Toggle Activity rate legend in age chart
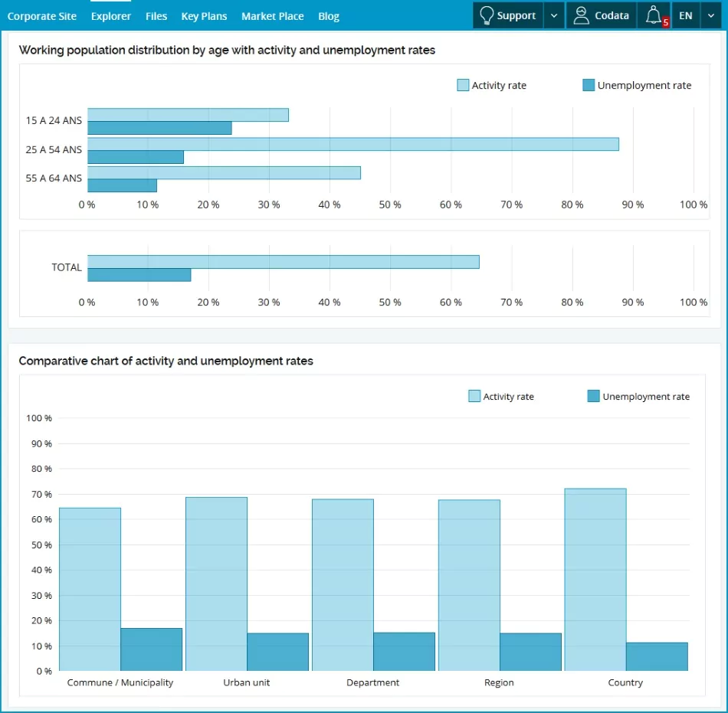Screen dimensions: 728x713 (492, 85)
